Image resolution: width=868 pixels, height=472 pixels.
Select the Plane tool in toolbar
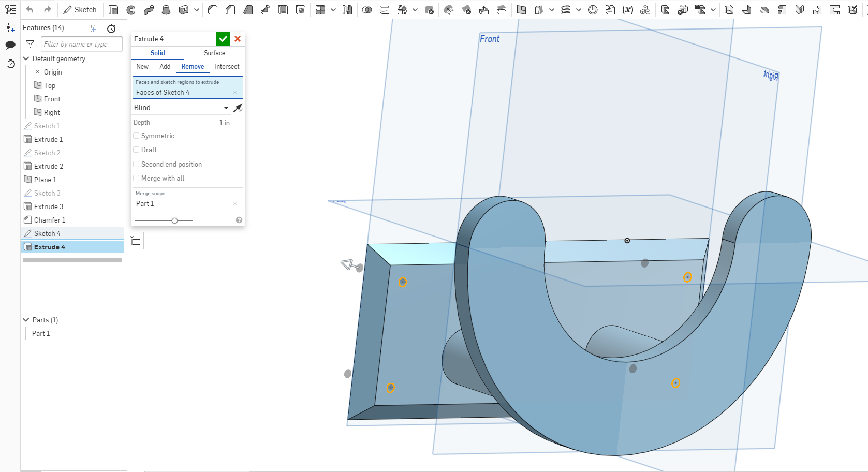pyautogui.click(x=521, y=10)
